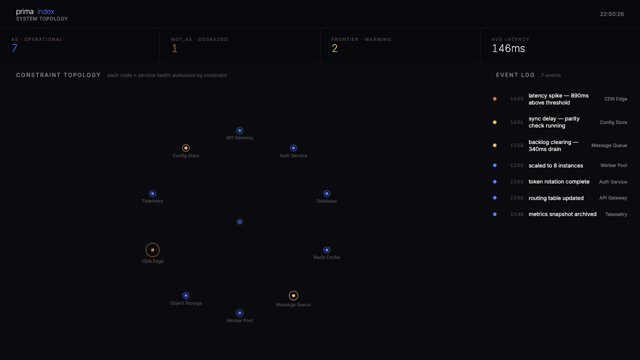
Task: Open 'routing table updated' event
Action: tap(556, 198)
